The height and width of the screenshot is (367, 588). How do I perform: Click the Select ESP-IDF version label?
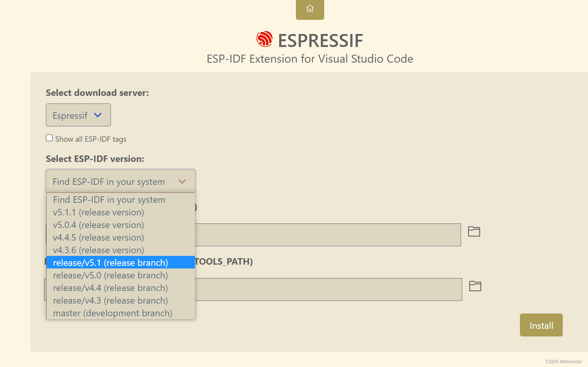95,159
